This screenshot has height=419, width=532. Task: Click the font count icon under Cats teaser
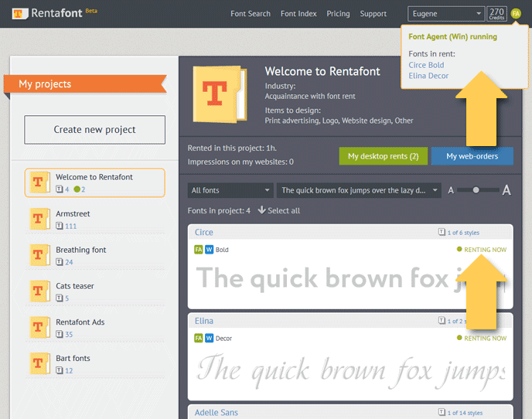[x=60, y=298]
